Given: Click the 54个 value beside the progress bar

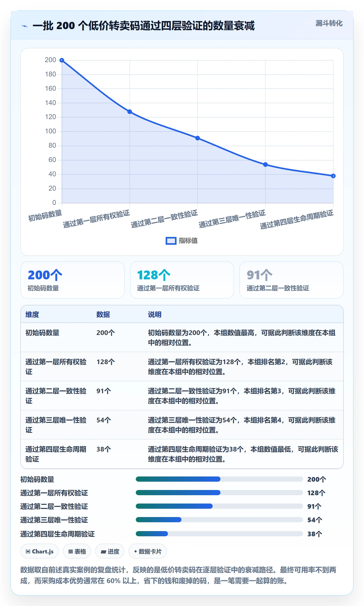Looking at the screenshot, I should (x=315, y=520).
